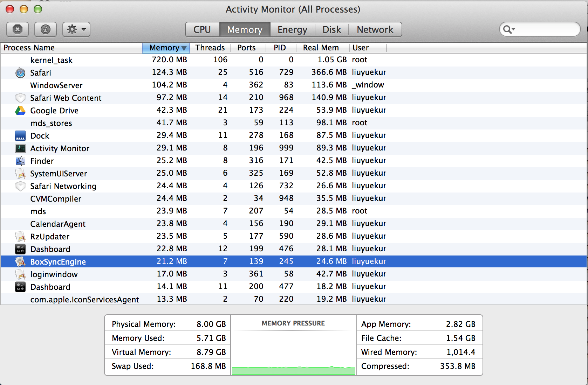Click the Safari Networking shield icon
Image resolution: width=588 pixels, height=385 pixels.
[20, 186]
